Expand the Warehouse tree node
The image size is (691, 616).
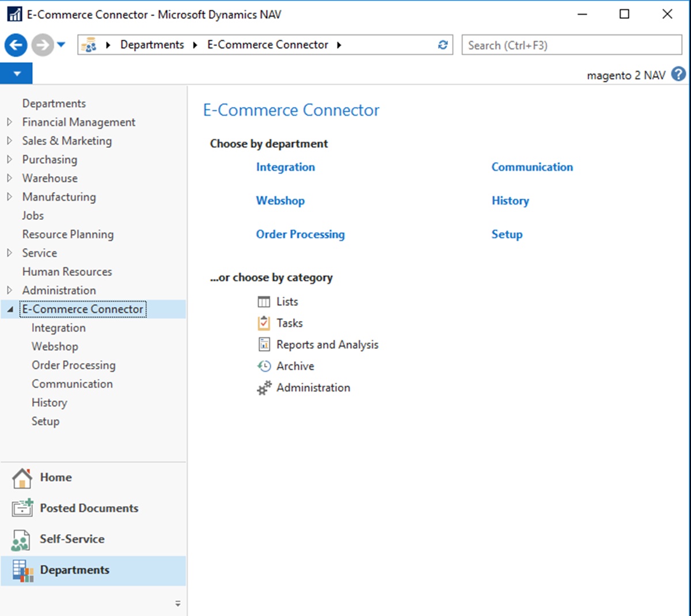(x=9, y=178)
